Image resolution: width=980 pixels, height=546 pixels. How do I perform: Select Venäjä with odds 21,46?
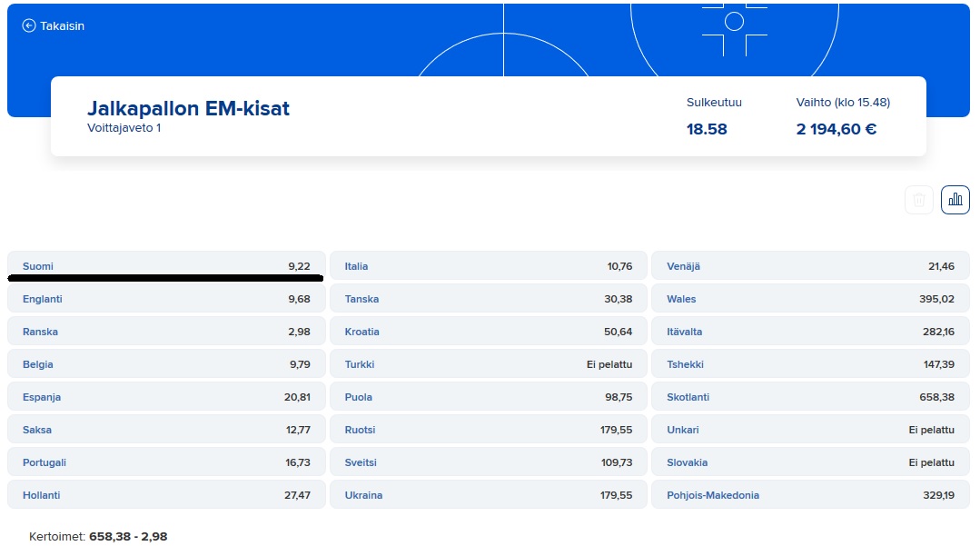[x=810, y=266]
